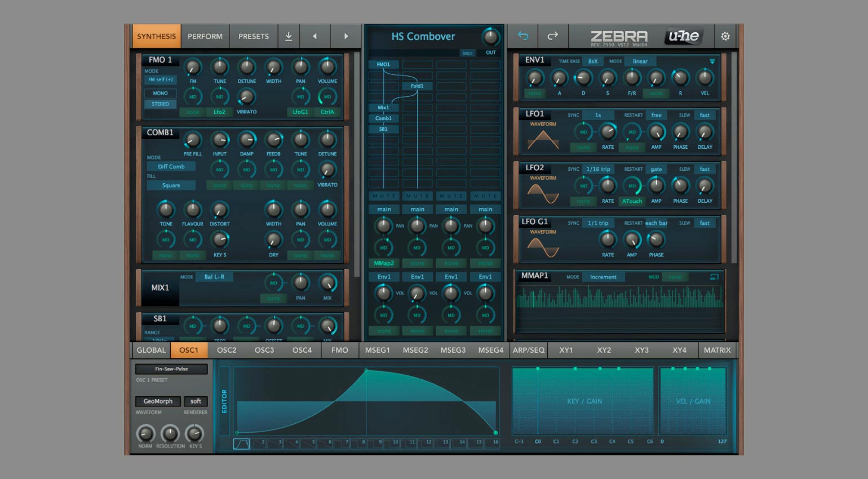Adjust the COMB1 FEEDB knob
The image size is (868, 479).
[x=273, y=139]
